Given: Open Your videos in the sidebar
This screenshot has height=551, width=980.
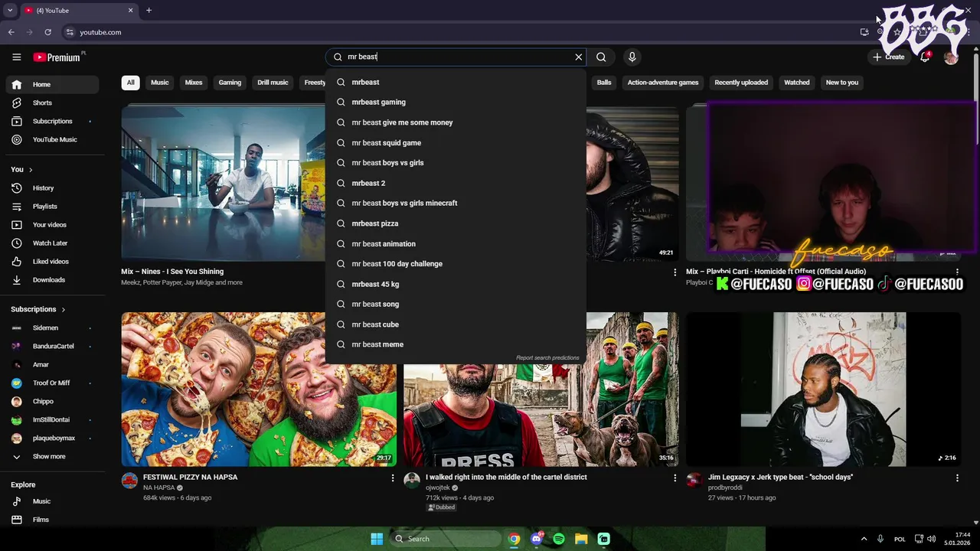Looking at the screenshot, I should (53, 224).
